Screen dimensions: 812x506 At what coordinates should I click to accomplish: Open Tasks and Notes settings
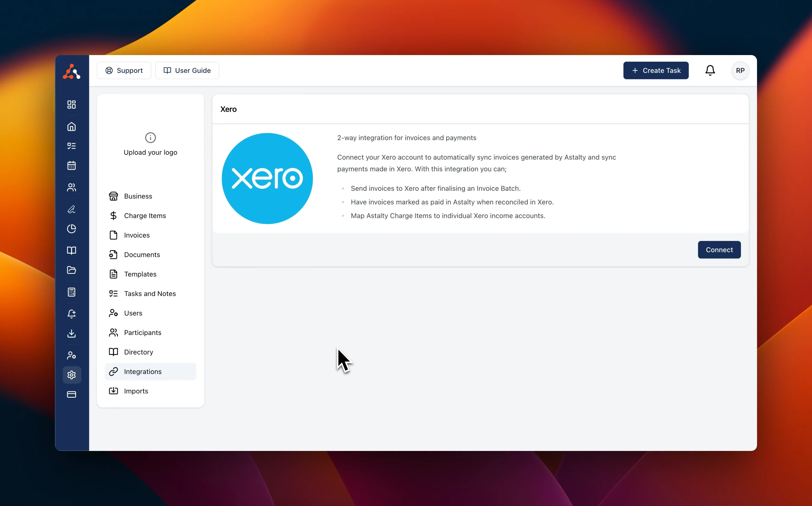tap(150, 294)
